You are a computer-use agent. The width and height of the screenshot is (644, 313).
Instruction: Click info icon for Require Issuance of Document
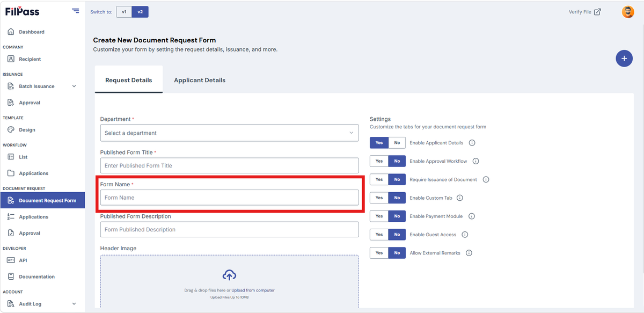click(x=486, y=179)
